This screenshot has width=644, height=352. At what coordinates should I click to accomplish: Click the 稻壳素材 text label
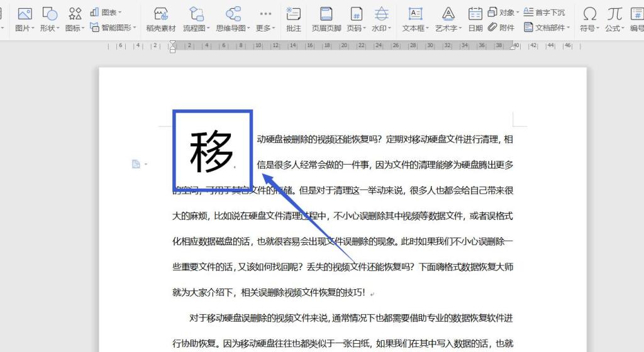(x=161, y=28)
